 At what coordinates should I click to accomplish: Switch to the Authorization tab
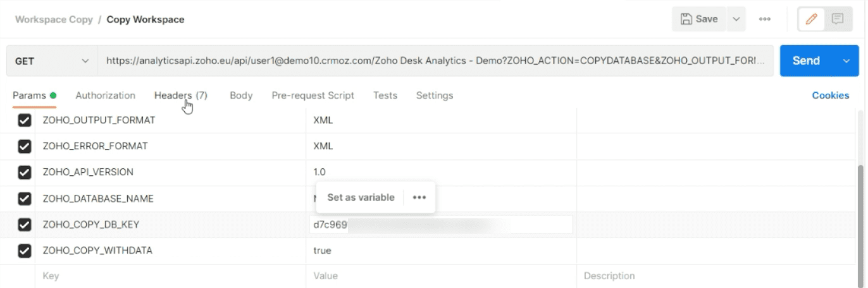coord(105,96)
